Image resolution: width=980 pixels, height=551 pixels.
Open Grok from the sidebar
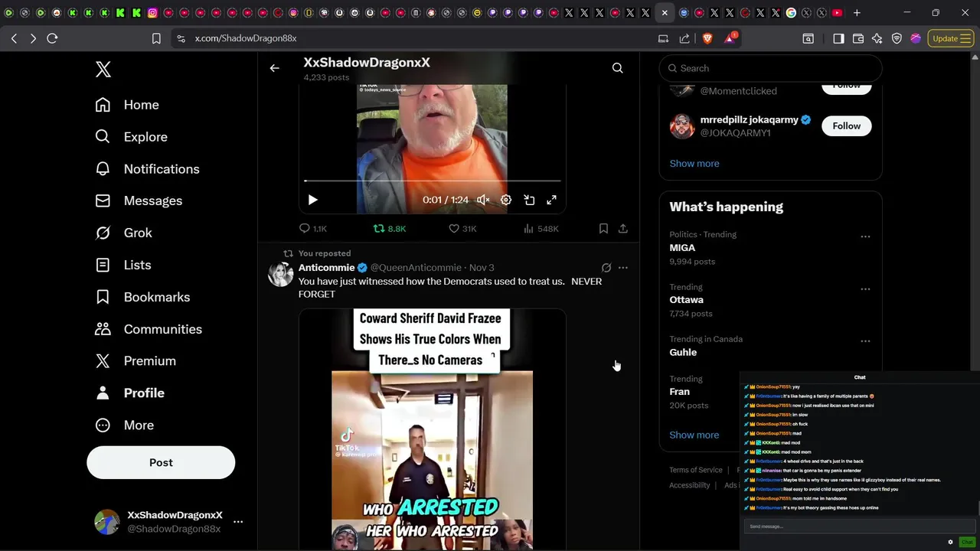[123, 233]
